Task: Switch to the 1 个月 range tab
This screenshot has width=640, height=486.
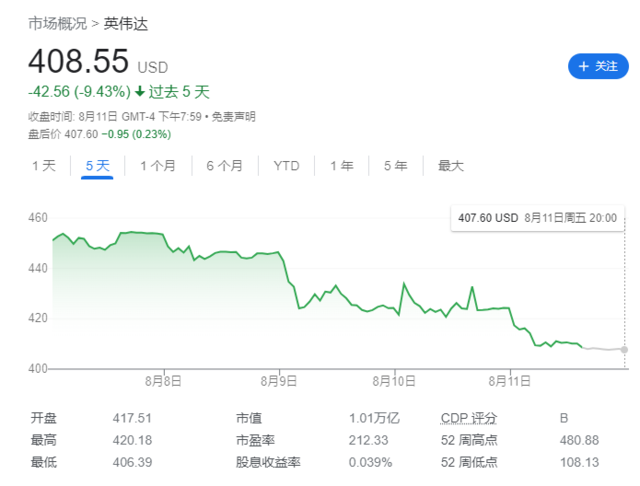Action: 158,166
